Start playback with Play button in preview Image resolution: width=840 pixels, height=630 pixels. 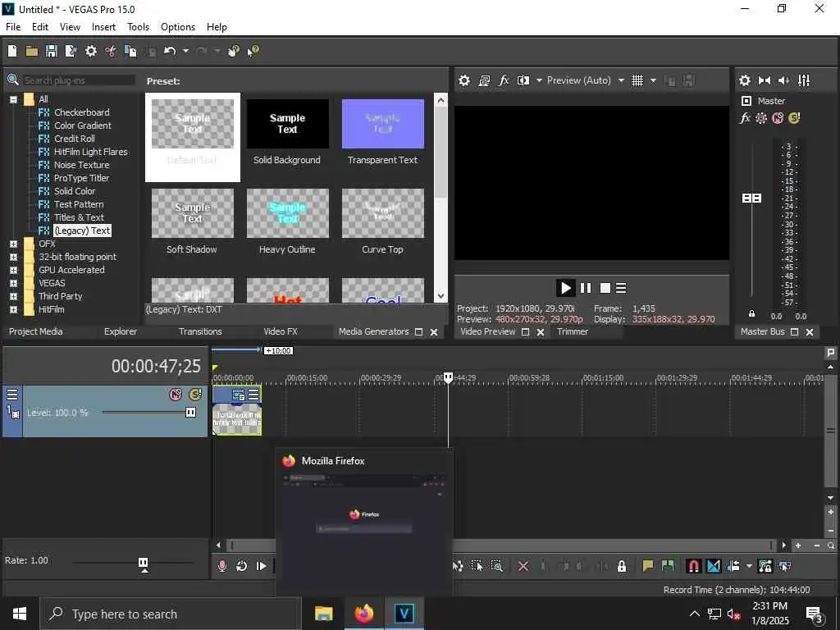(x=565, y=288)
